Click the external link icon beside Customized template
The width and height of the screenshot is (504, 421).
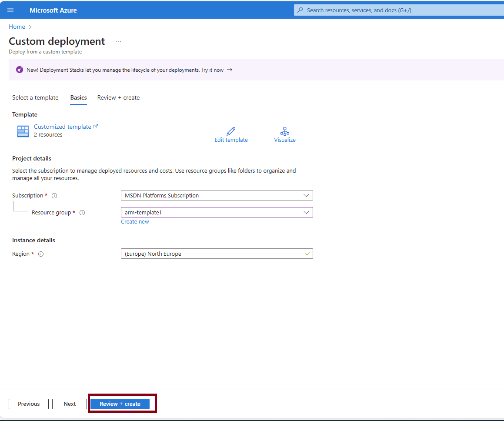(x=96, y=126)
